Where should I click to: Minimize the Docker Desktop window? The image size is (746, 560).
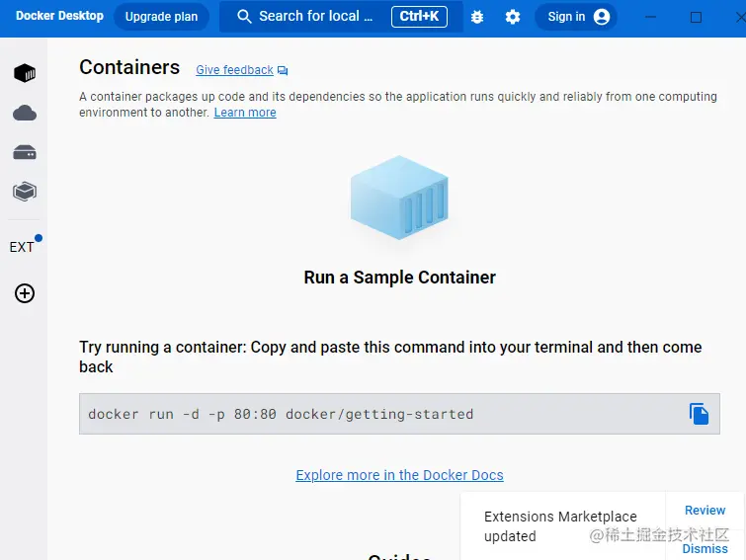tap(650, 17)
